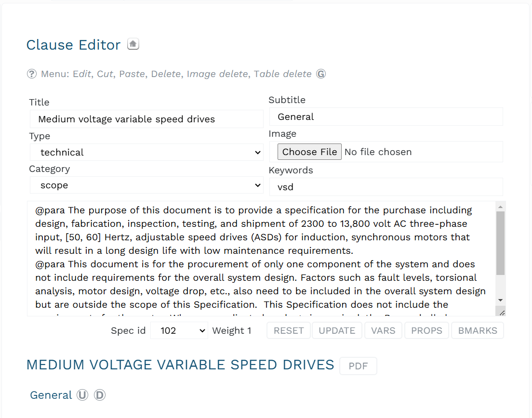Open the PDF button next to heading

pos(359,366)
